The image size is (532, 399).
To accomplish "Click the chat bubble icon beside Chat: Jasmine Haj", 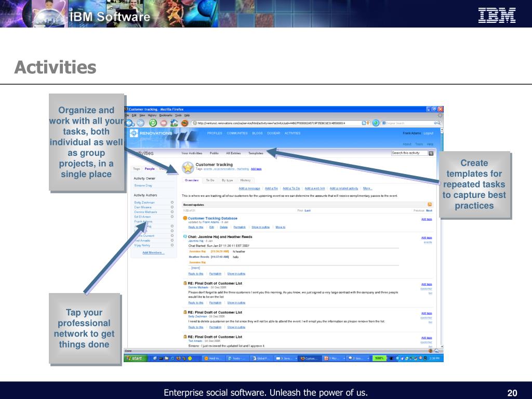I will click(x=185, y=236).
